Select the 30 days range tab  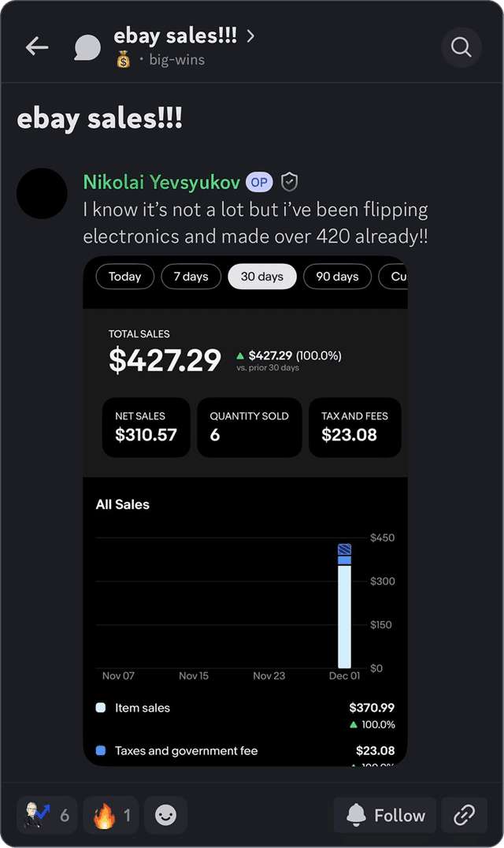pyautogui.click(x=261, y=277)
